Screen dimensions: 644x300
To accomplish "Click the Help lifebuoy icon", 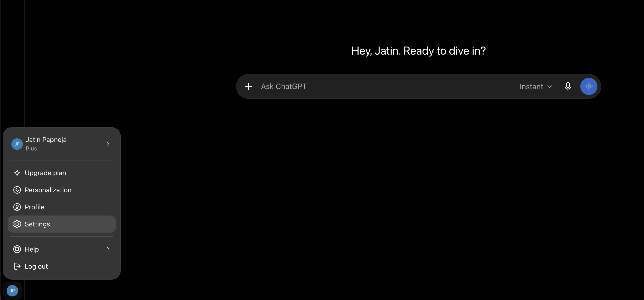I will pos(17,249).
